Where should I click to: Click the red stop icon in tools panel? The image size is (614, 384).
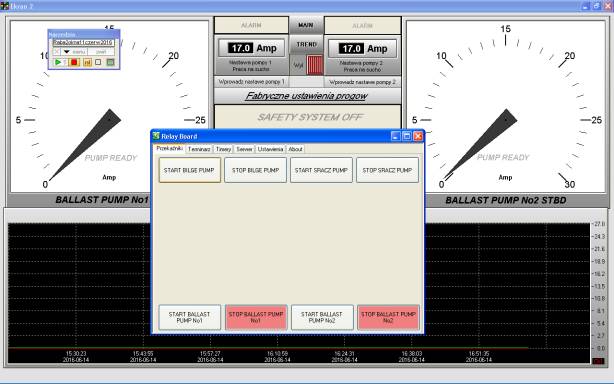tap(74, 62)
